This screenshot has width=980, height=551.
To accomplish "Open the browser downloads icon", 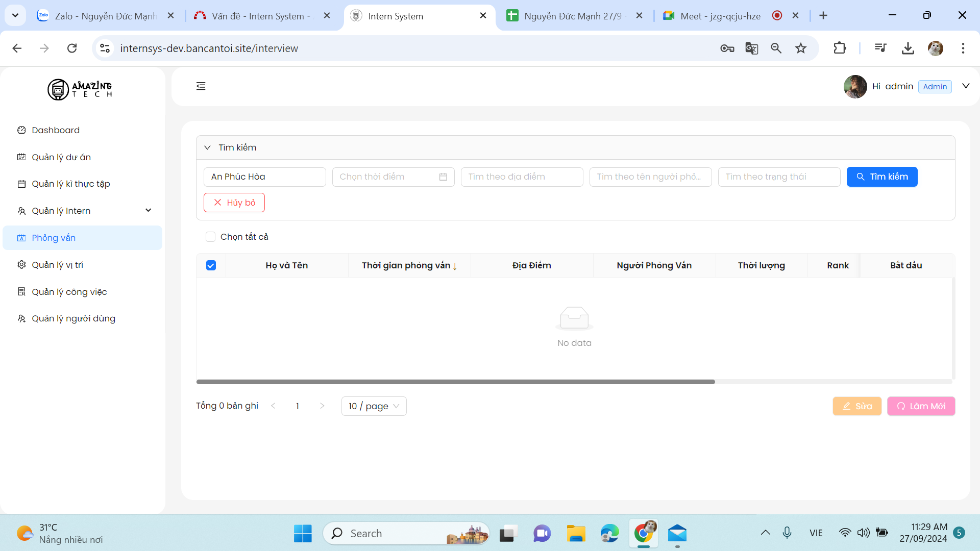I will click(x=908, y=48).
